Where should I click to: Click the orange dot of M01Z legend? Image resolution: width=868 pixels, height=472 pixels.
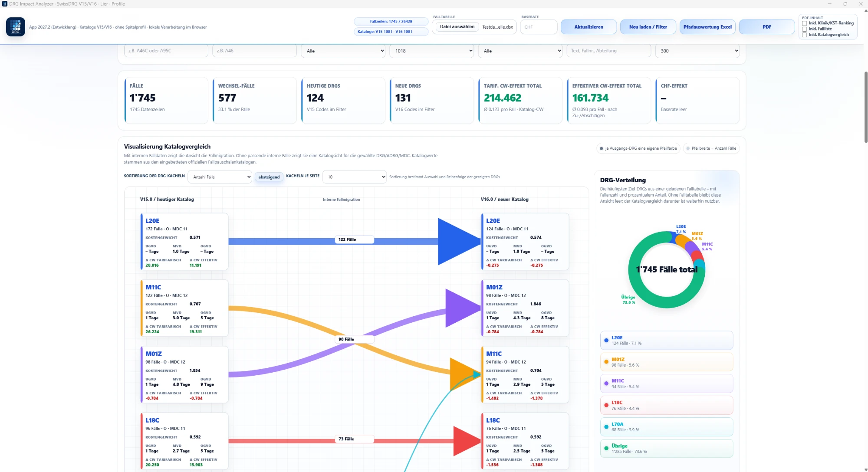click(606, 362)
